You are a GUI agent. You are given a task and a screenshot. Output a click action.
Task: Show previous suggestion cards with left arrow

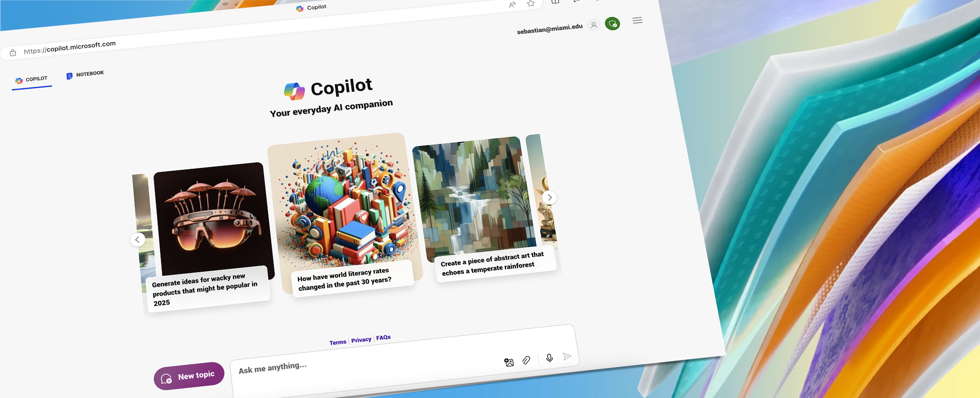(137, 239)
